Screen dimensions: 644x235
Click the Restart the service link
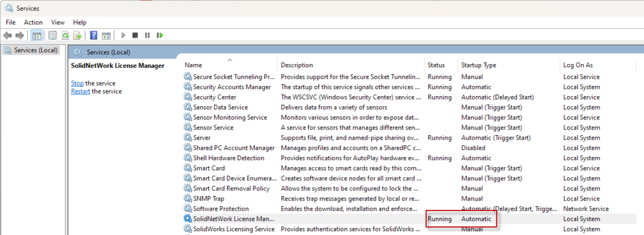pyautogui.click(x=80, y=92)
